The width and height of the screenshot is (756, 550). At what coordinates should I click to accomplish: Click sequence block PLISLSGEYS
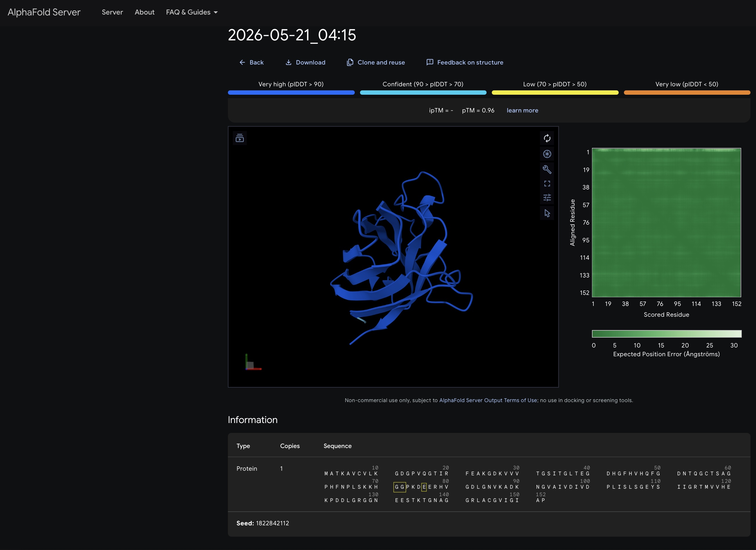pyautogui.click(x=633, y=487)
